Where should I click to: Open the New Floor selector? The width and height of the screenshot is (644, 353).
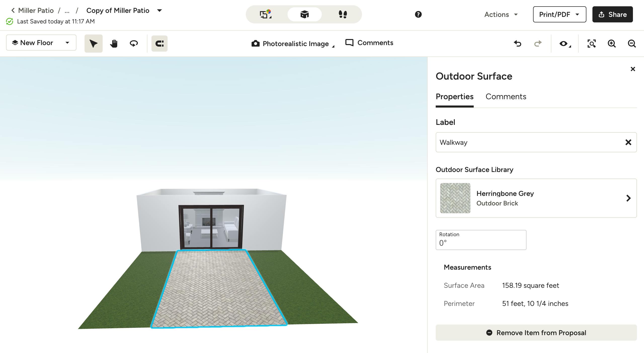point(41,43)
